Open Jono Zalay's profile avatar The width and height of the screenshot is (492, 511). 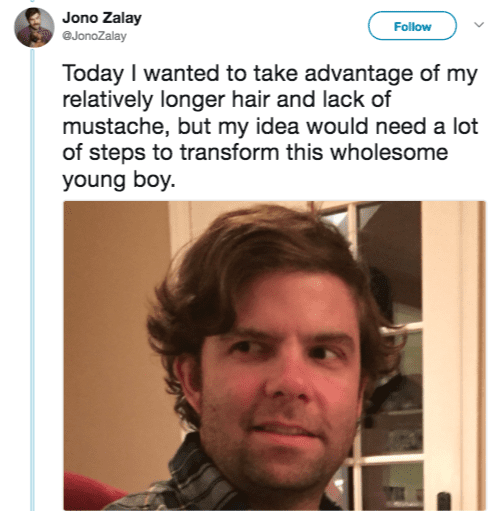(x=34, y=27)
